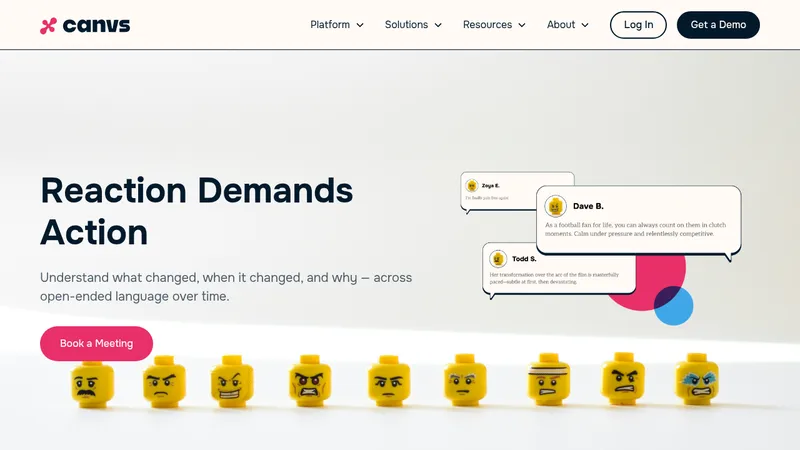The image size is (800, 450).
Task: Click the Canvs pink logo icon
Action: pos(48,26)
